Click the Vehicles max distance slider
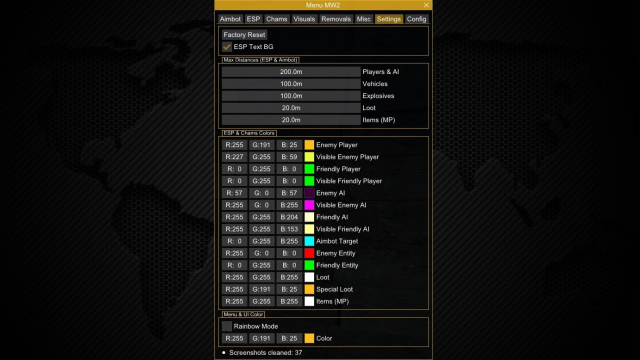 click(x=291, y=84)
